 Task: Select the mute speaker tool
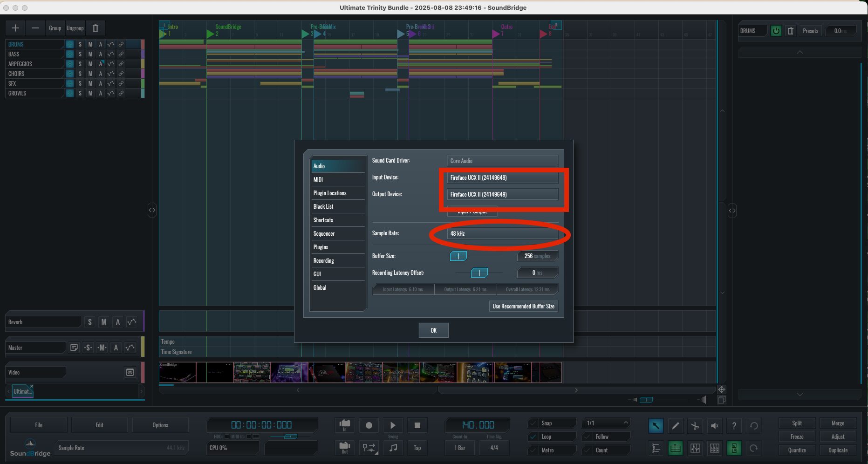(x=714, y=425)
